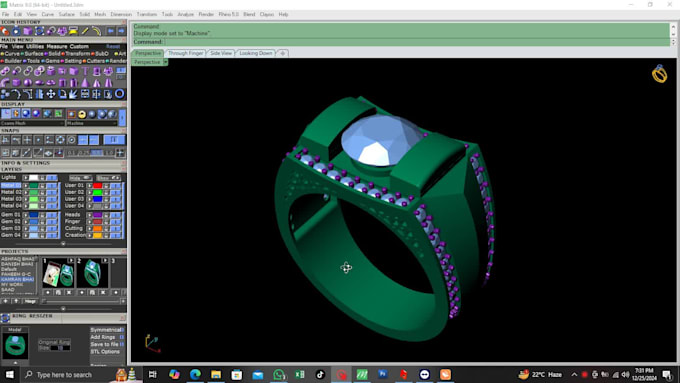Click the add project plus button
This screenshot has height=383, width=680.
tap(5, 301)
